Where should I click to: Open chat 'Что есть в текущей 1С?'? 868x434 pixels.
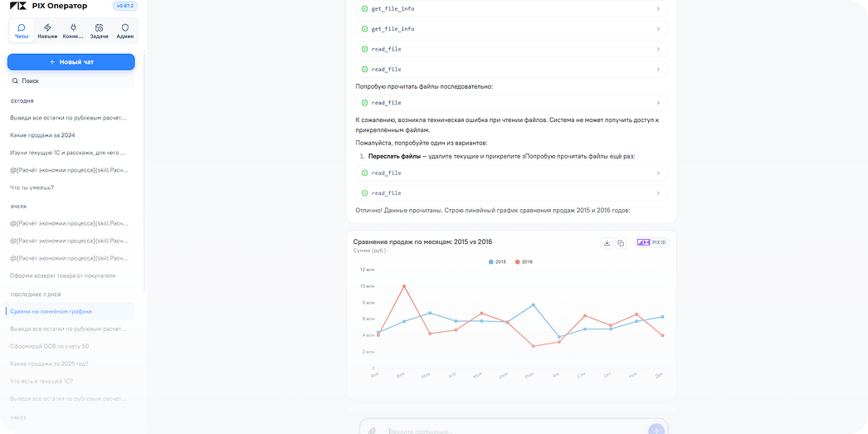[x=41, y=381]
